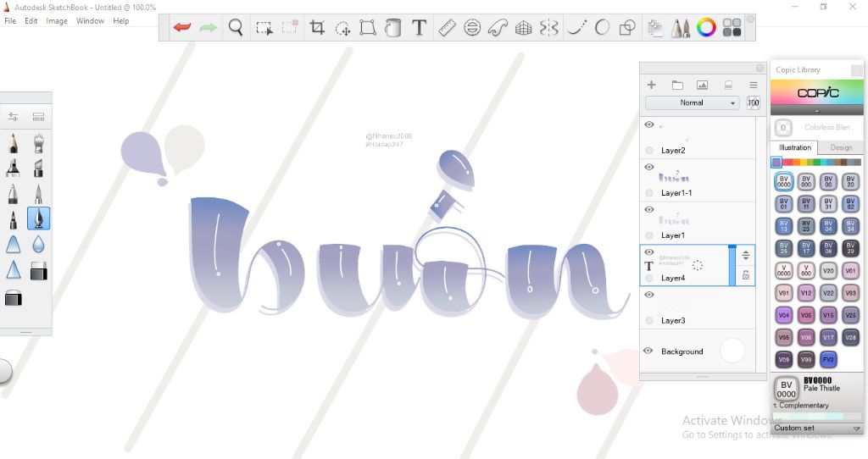Open the Brush Palette icon

tap(681, 28)
